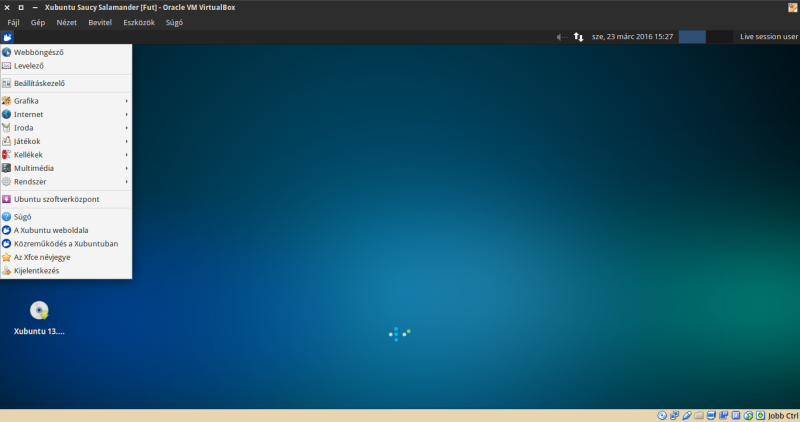Click the Live session user button
The height and width of the screenshot is (422, 800).
(x=769, y=37)
